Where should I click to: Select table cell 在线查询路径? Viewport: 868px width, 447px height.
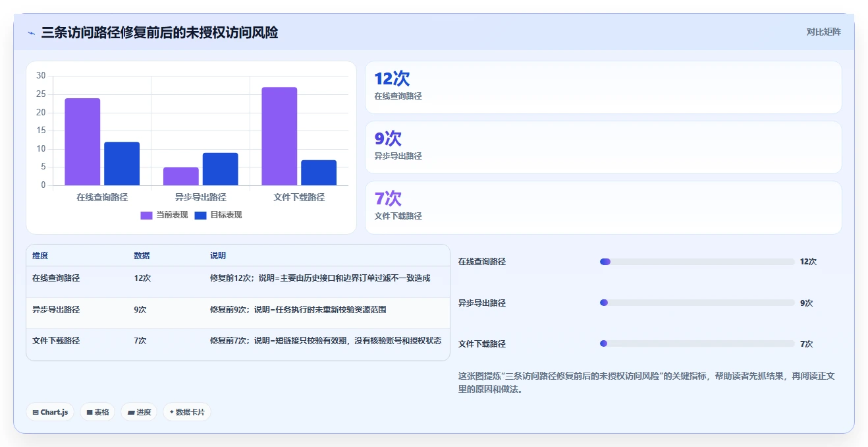pos(56,278)
